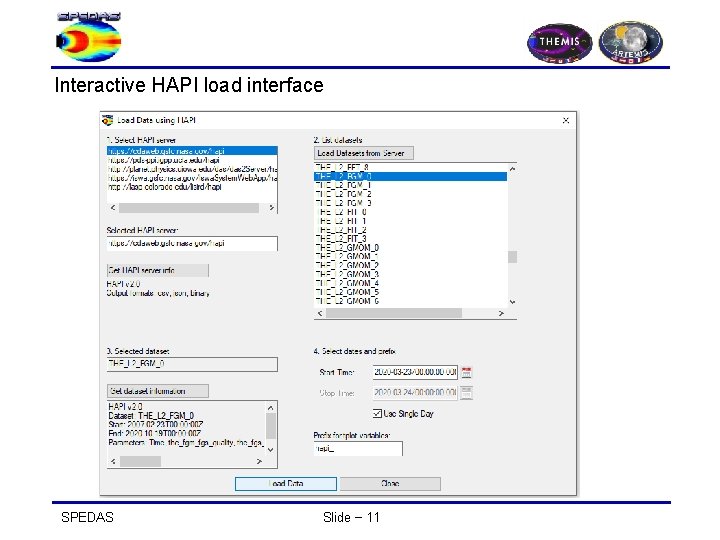Image resolution: width=720 pixels, height=540 pixels.
Task: Click dataset info box scroll-left arrow
Action: click(113, 461)
